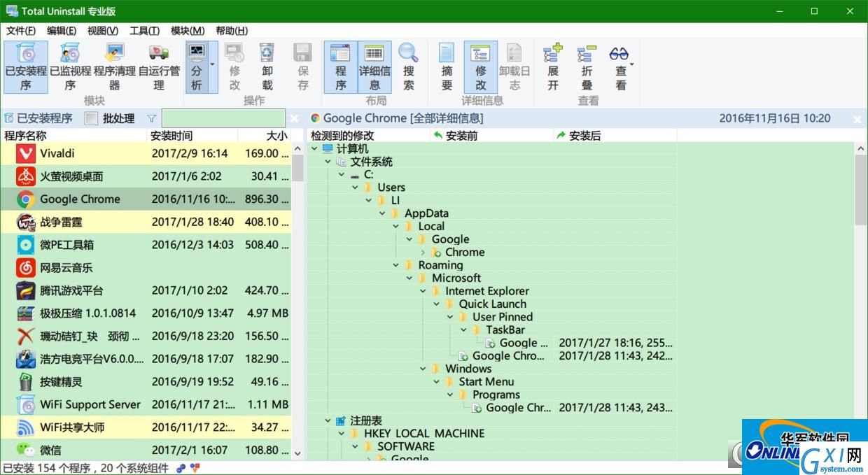Screen dimensions: 868x475
Task: Collapse the 文件系统 tree node
Action: [x=328, y=162]
